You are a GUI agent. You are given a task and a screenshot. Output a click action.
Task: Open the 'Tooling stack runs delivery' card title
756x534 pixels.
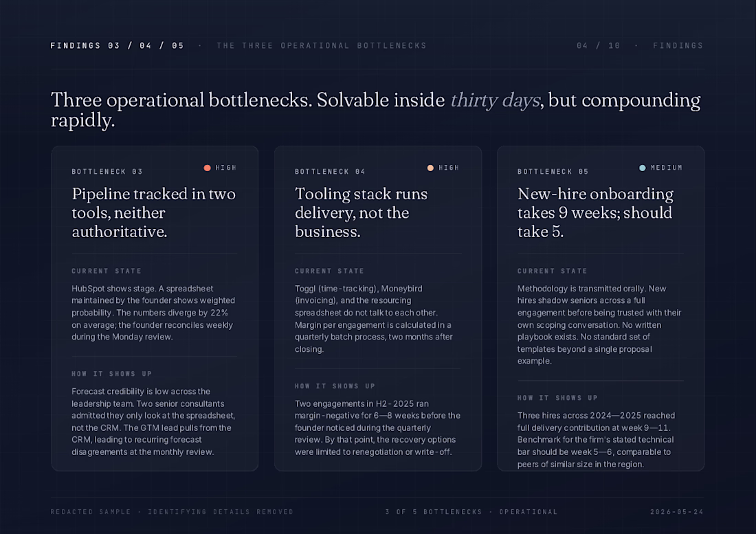pyautogui.click(x=361, y=212)
